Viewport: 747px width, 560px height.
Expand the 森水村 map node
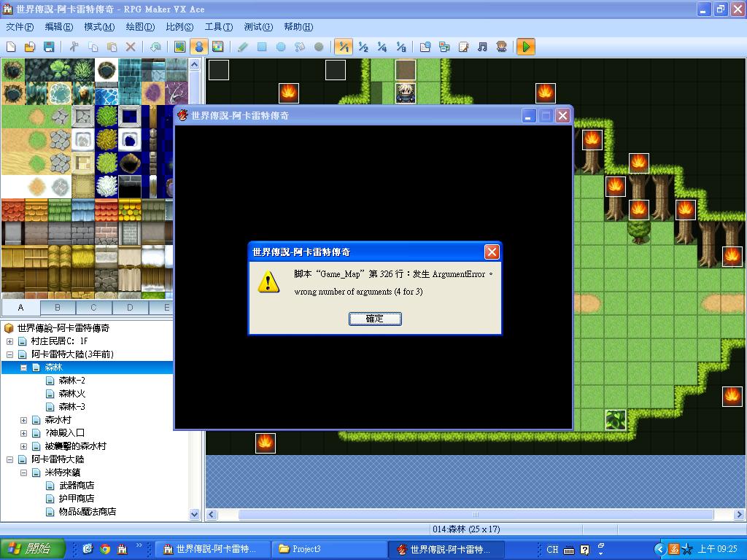23,420
